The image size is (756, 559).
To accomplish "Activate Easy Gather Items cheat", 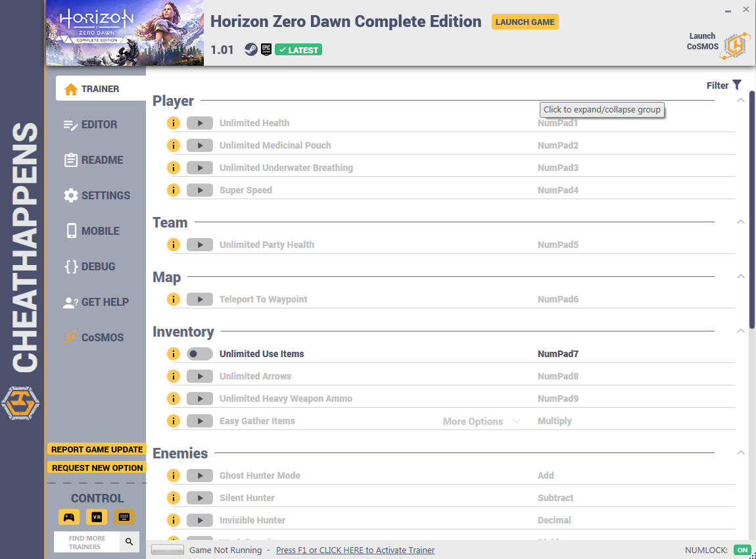I will [x=200, y=421].
